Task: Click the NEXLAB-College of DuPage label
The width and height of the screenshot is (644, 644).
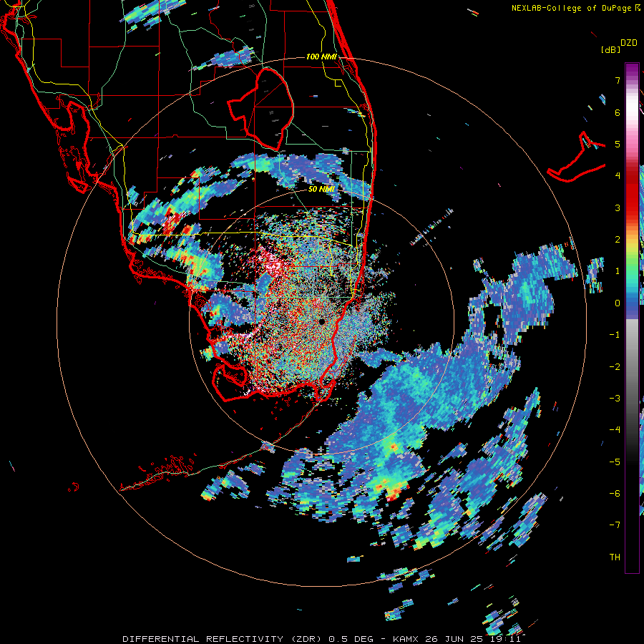Action: [x=571, y=8]
